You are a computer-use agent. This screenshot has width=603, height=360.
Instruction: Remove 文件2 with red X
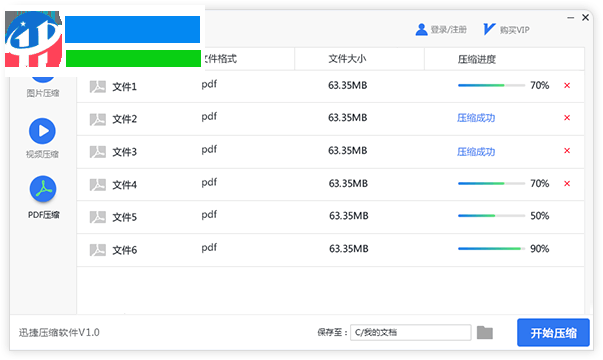567,118
